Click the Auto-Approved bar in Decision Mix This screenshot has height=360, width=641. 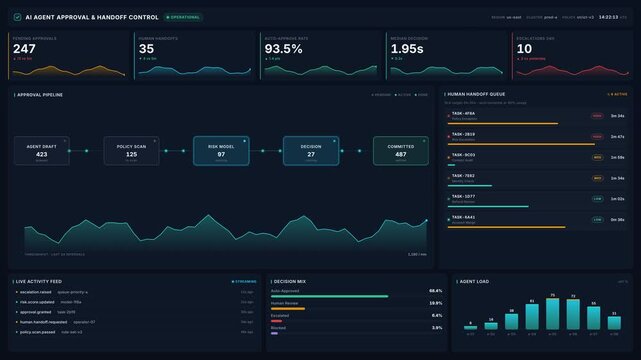(x=329, y=296)
